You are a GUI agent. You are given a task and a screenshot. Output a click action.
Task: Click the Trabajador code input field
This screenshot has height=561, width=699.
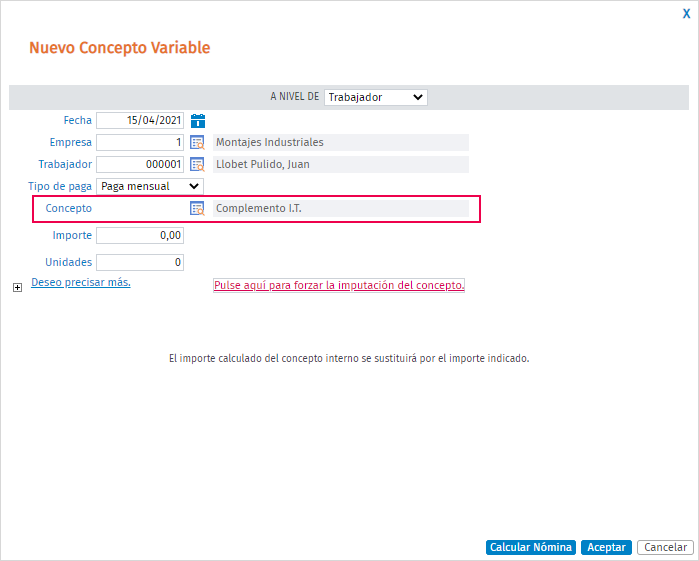click(x=140, y=164)
